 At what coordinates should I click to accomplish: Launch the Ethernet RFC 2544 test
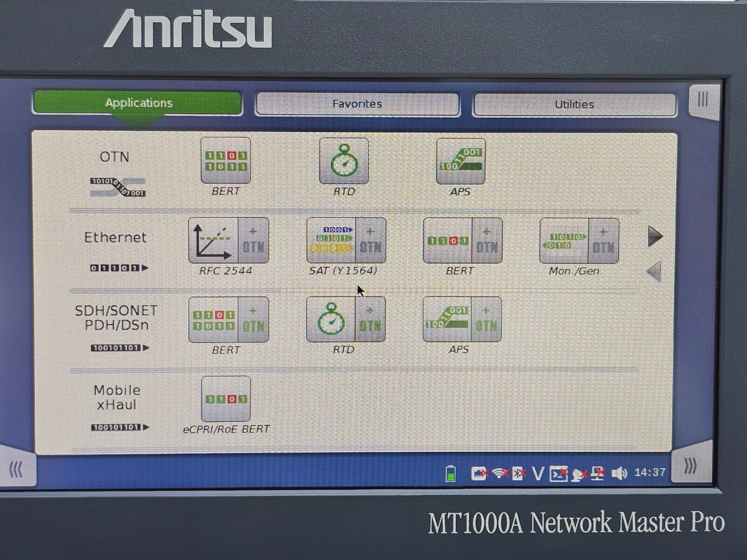click(212, 241)
